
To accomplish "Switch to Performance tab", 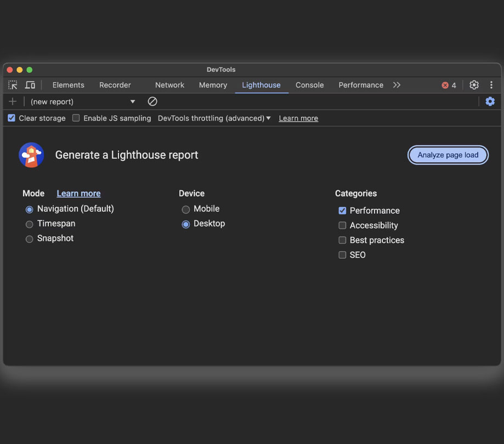I will tap(361, 85).
